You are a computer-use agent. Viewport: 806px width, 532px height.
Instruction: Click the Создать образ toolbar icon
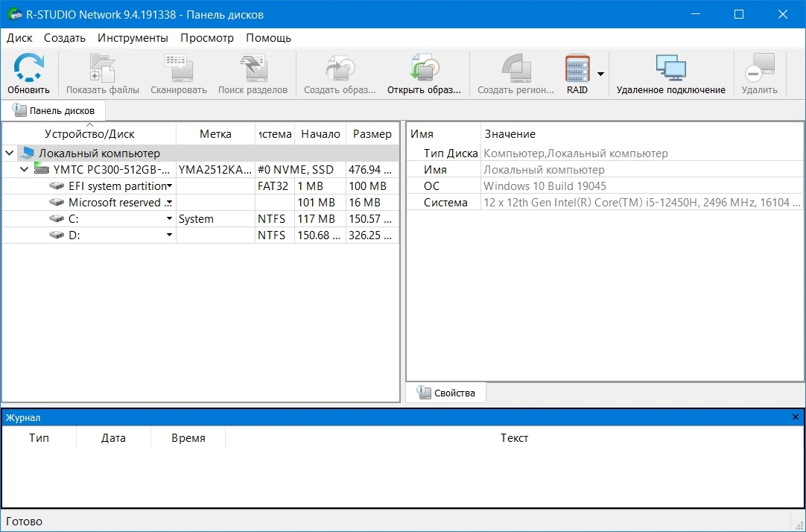[340, 67]
